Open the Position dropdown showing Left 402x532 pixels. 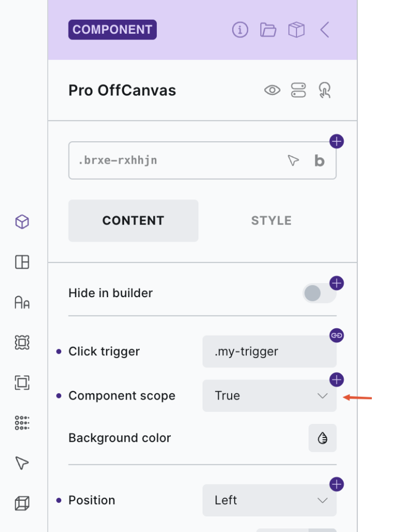pyautogui.click(x=269, y=500)
